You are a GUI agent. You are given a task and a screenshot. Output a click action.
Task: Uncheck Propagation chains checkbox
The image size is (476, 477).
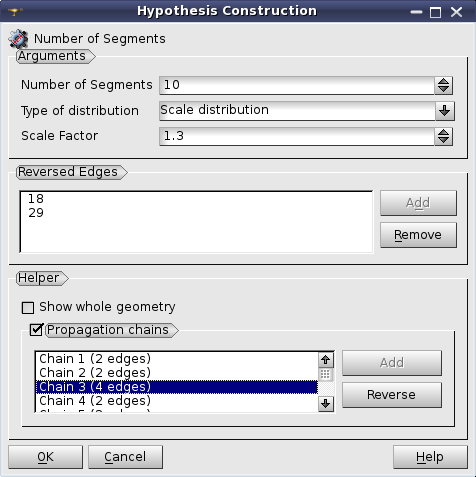click(x=36, y=330)
